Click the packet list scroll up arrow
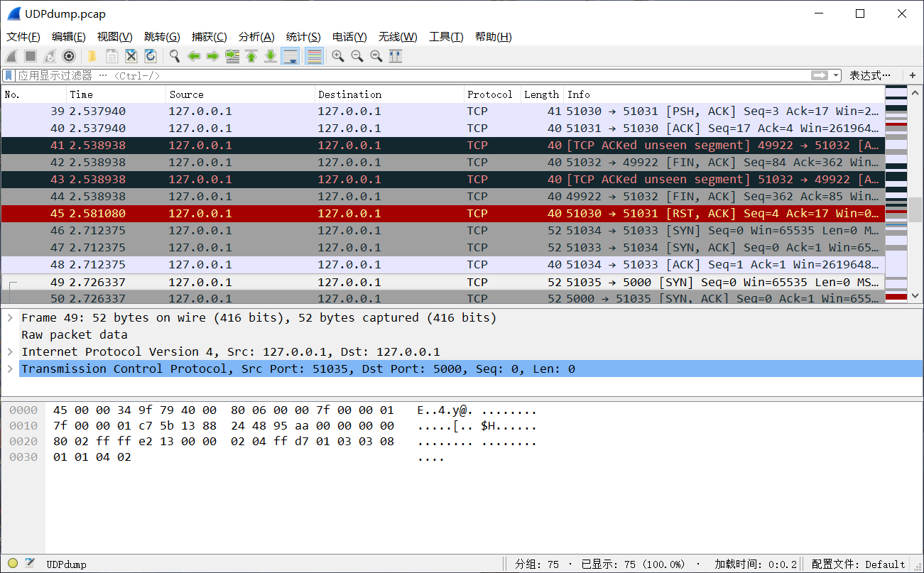The image size is (924, 573). (915, 94)
